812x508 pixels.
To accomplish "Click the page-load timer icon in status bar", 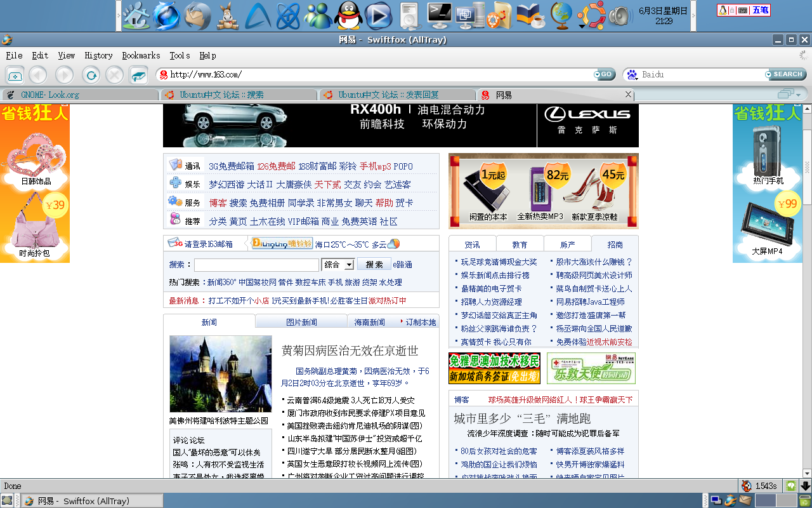I will pos(747,486).
